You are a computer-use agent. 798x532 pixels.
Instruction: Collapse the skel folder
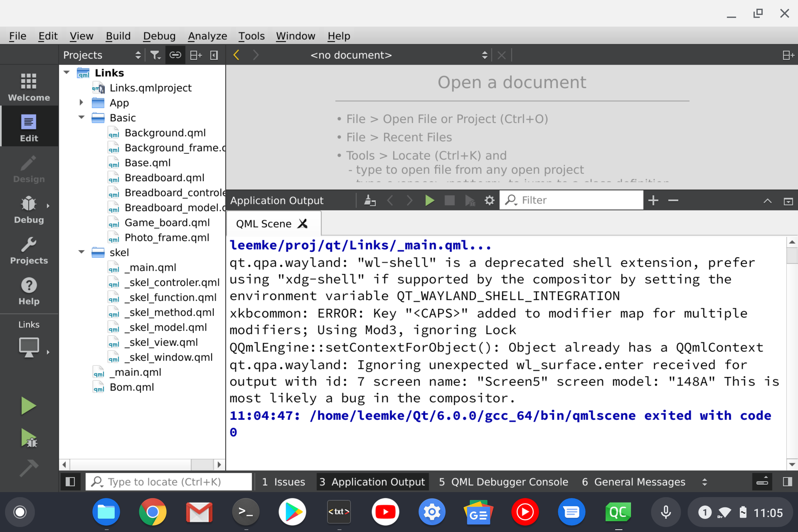coord(81,252)
